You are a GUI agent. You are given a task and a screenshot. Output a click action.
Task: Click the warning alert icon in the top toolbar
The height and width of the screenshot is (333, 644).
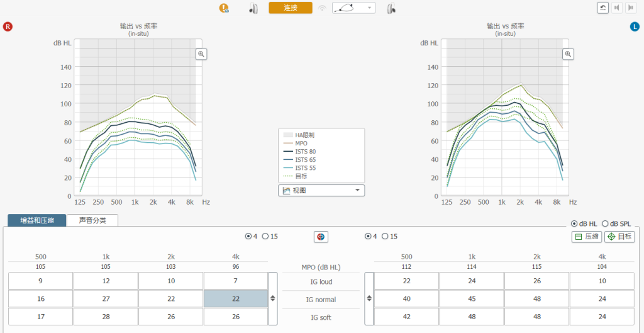(224, 8)
